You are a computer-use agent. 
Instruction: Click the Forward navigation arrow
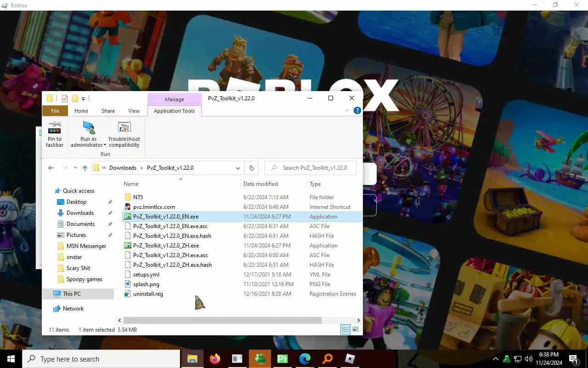pos(65,168)
